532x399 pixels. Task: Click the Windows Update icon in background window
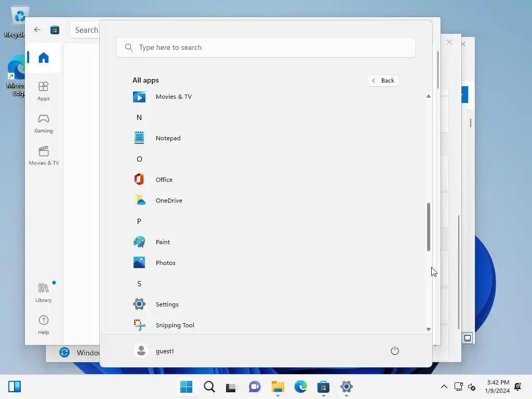click(64, 352)
